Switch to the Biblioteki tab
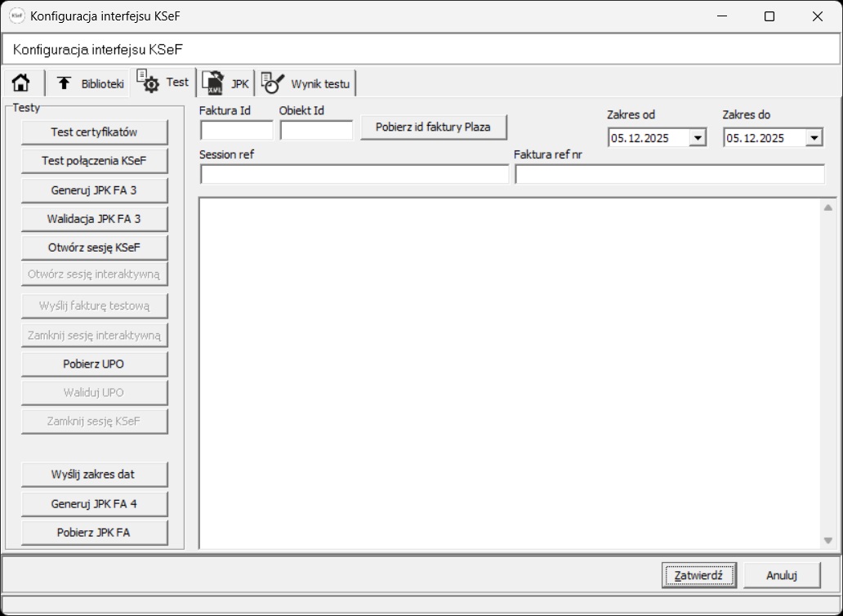The image size is (843, 616). pos(91,84)
